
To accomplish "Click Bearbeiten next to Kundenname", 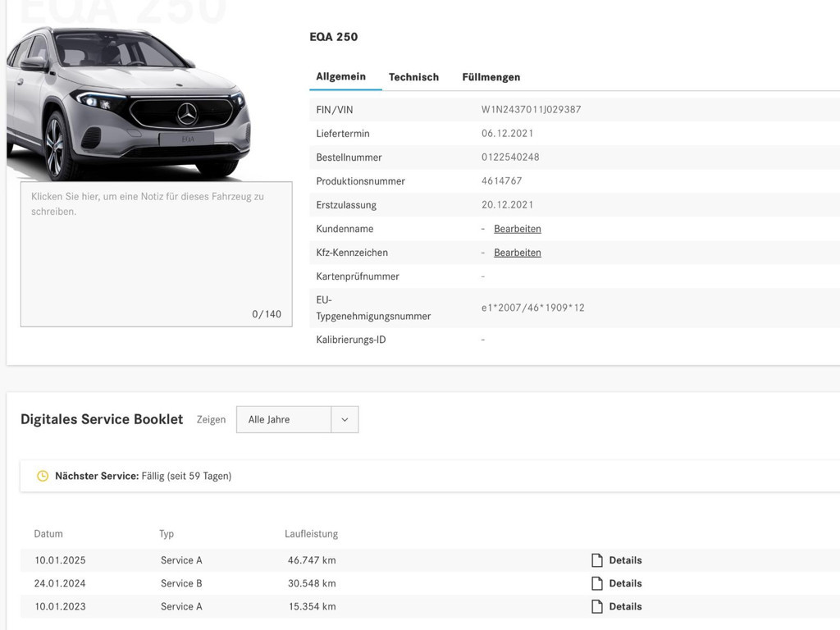I will (x=517, y=228).
